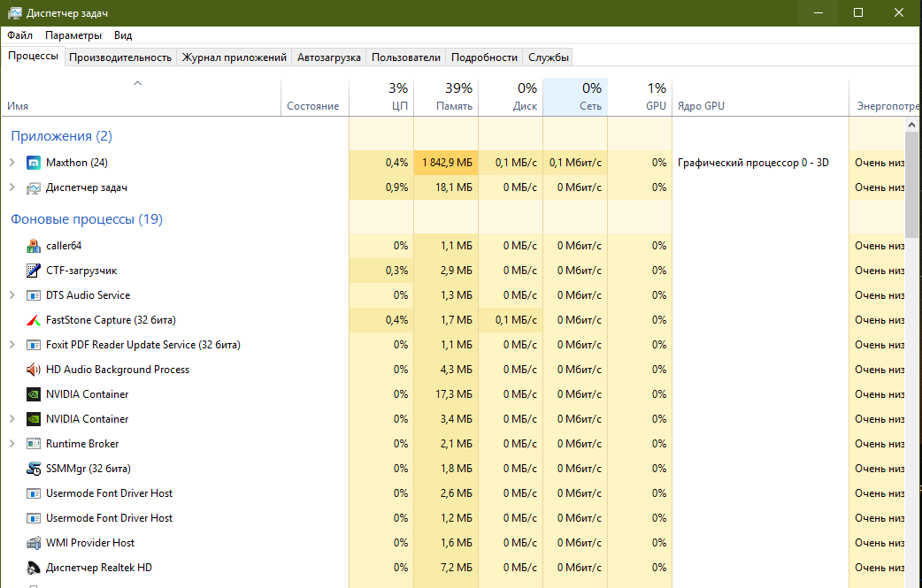Click the HD Audio Background Process speaker icon
Image resolution: width=922 pixels, height=588 pixels.
click(x=34, y=370)
